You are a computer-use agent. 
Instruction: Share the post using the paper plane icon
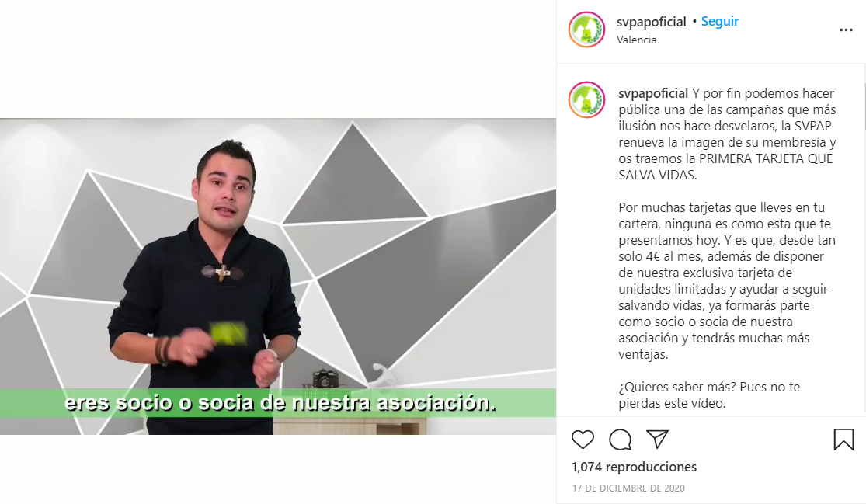[x=657, y=439]
